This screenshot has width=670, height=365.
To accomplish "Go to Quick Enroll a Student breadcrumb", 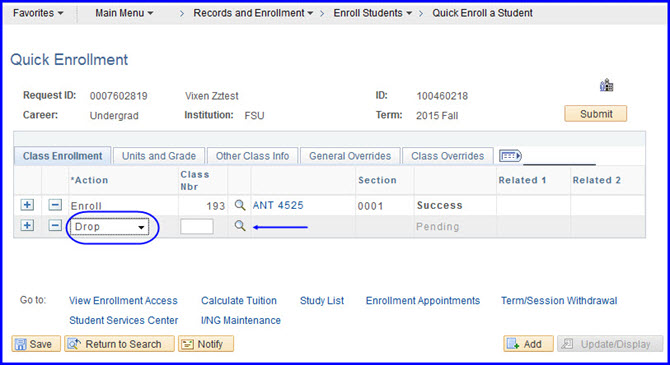I will tap(482, 13).
